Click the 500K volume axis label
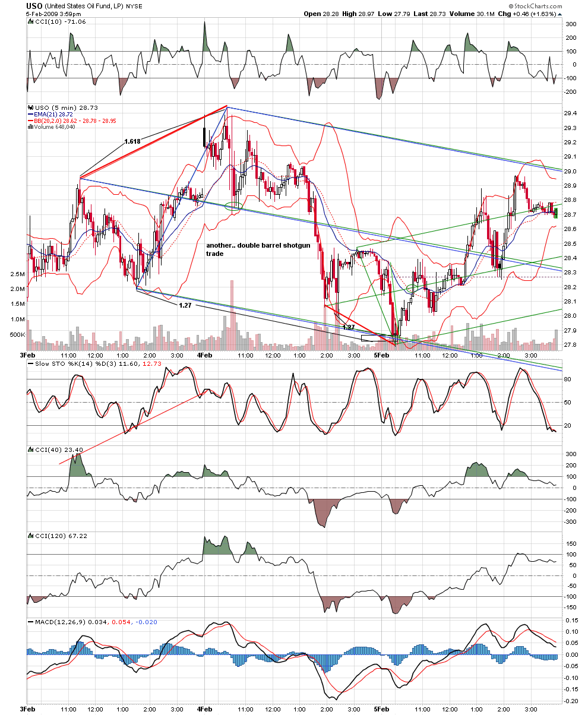The height and width of the screenshot is (715, 588). [17, 334]
